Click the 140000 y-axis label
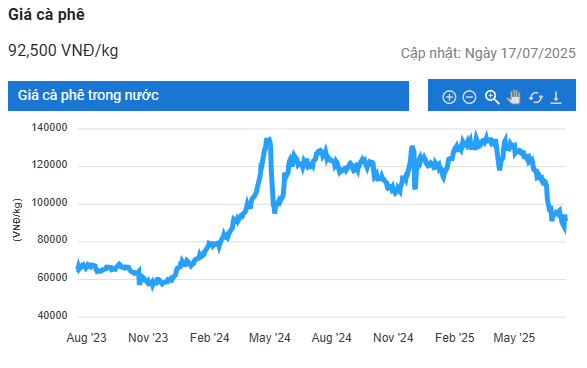This screenshot has height=368, width=587. [49, 128]
